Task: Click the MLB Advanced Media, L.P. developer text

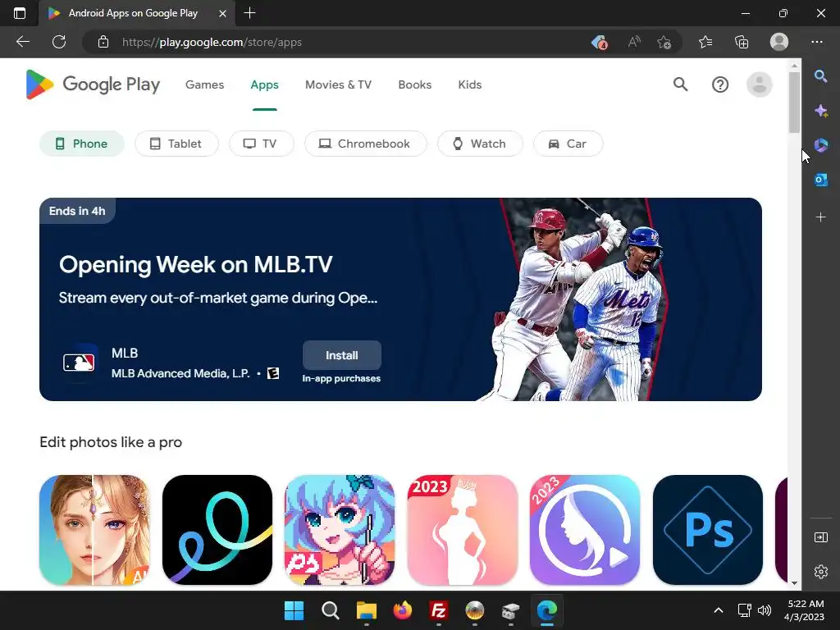Action: [180, 373]
